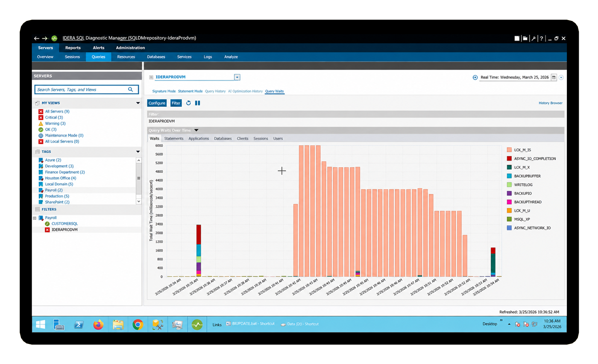Click the Tags list scrollbar down arrow
Screen dimensions: 598x364
(138, 201)
